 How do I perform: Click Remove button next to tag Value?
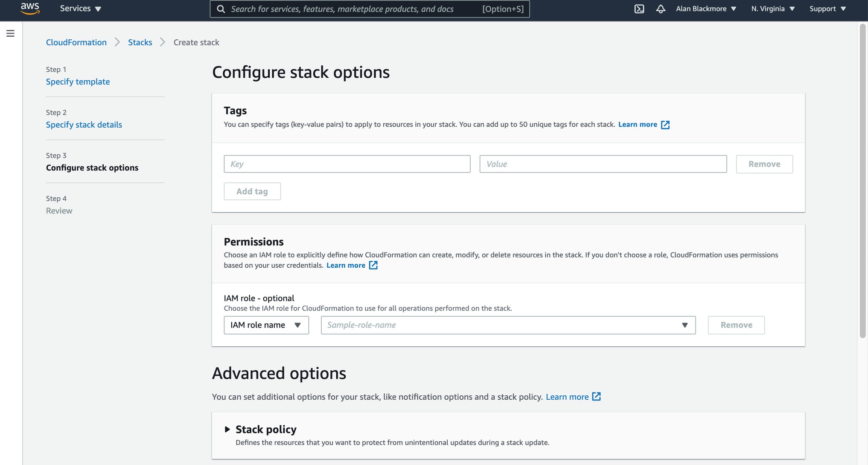pyautogui.click(x=764, y=164)
